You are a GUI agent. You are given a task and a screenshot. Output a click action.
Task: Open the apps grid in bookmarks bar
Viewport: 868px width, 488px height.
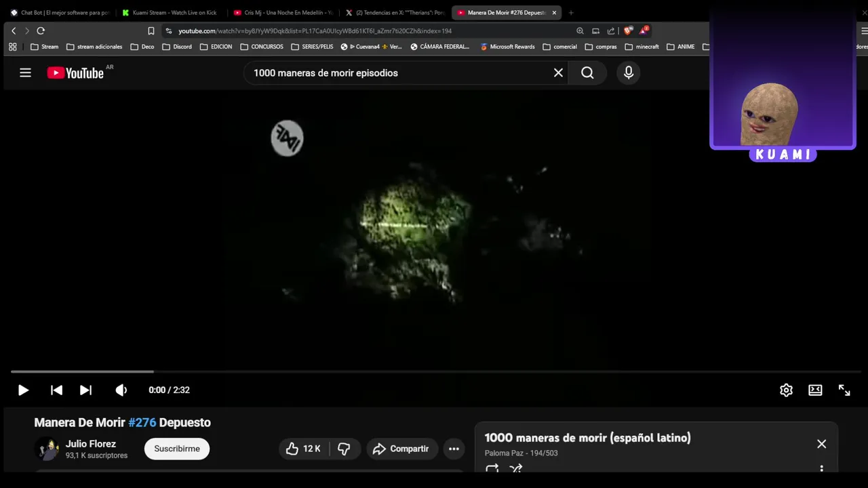[12, 47]
